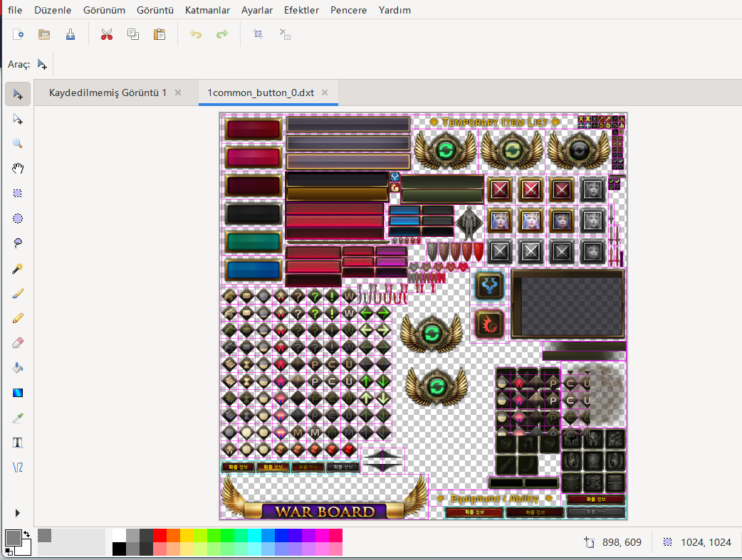The height and width of the screenshot is (560, 742).
Task: Pick the Pan hand tool
Action: click(18, 169)
